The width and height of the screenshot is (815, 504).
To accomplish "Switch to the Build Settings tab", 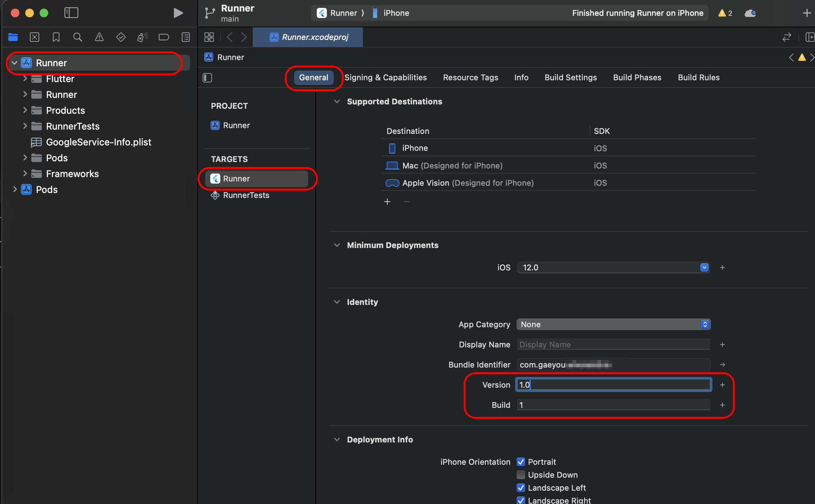I will 571,77.
